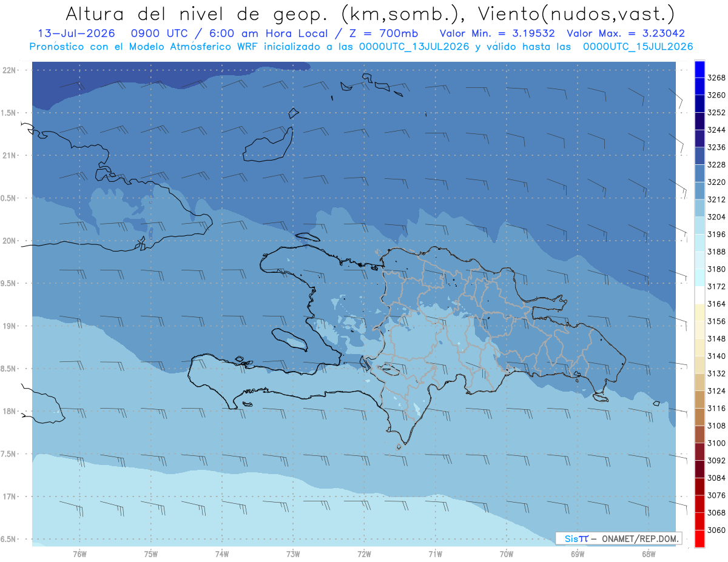Click the color scale value 3268
Screen dimensions: 728x562
716,78
